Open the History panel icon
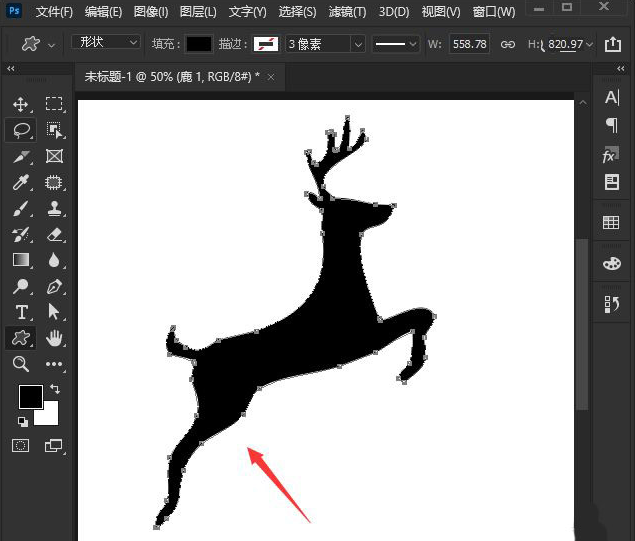 [612, 305]
